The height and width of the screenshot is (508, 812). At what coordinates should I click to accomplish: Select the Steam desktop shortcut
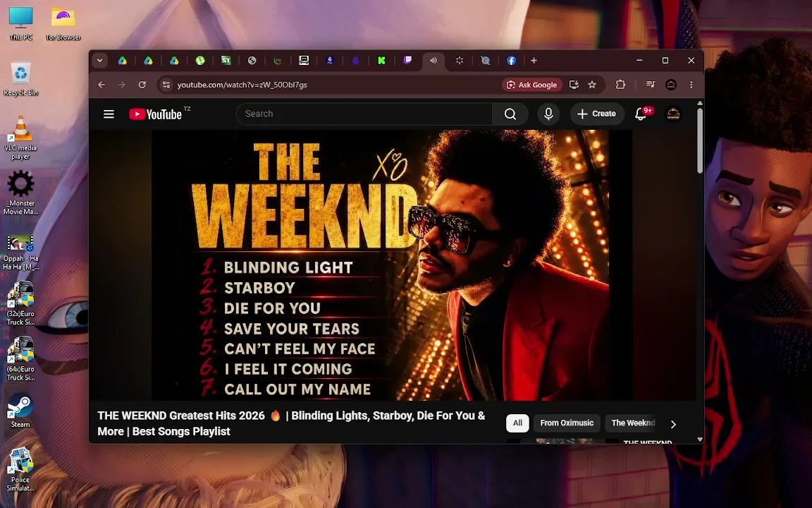20,411
